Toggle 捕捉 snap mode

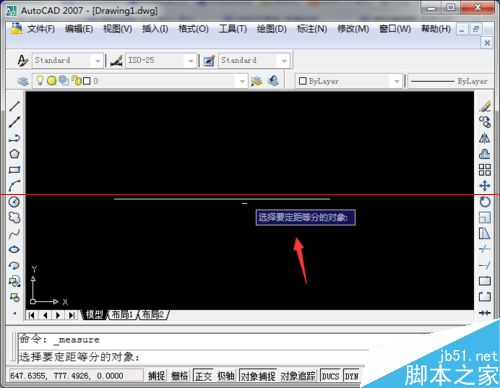156,376
